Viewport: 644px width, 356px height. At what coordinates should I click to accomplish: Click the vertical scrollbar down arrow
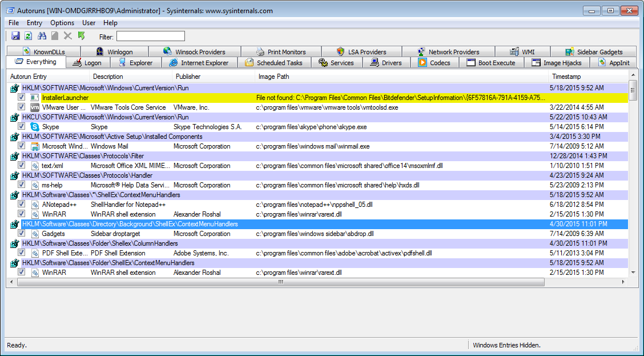coord(633,273)
